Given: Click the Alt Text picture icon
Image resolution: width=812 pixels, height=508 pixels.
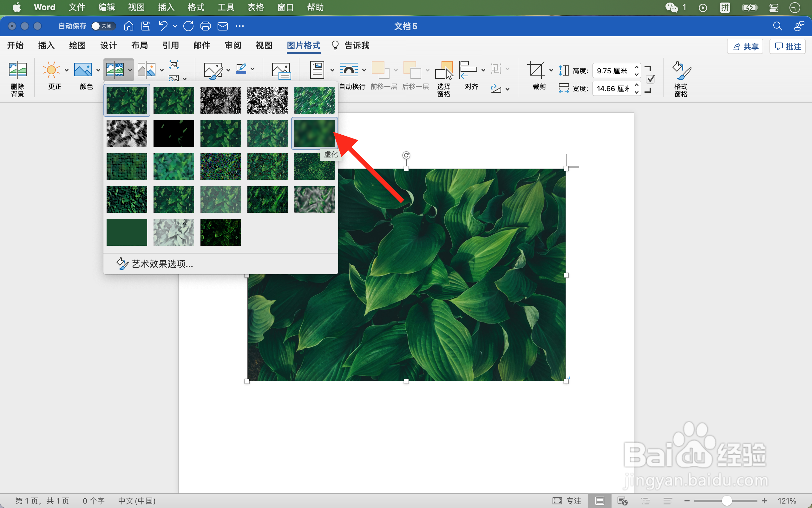Looking at the screenshot, I should tap(281, 70).
